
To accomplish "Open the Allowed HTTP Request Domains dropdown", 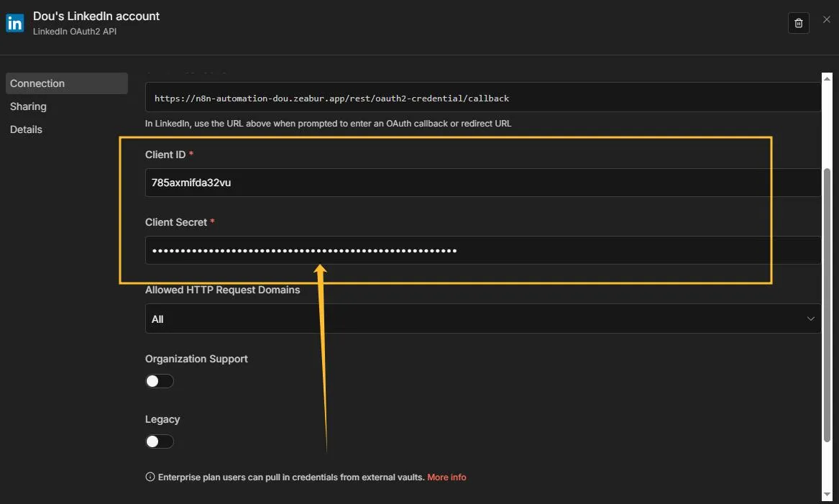I will (482, 319).
